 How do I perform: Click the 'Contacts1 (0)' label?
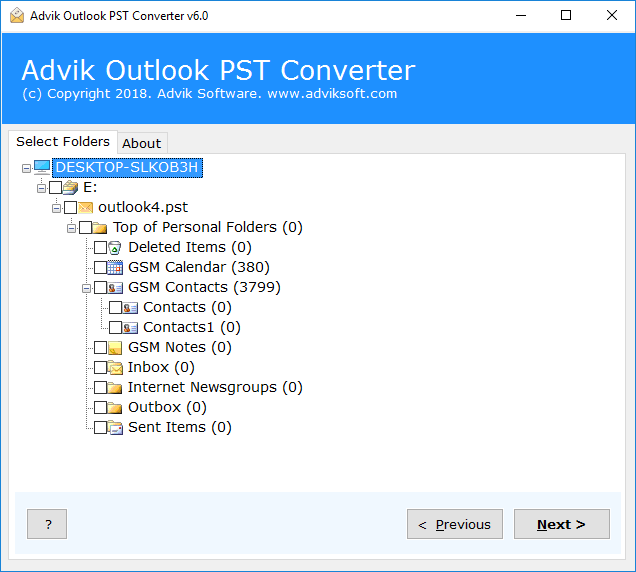point(192,327)
